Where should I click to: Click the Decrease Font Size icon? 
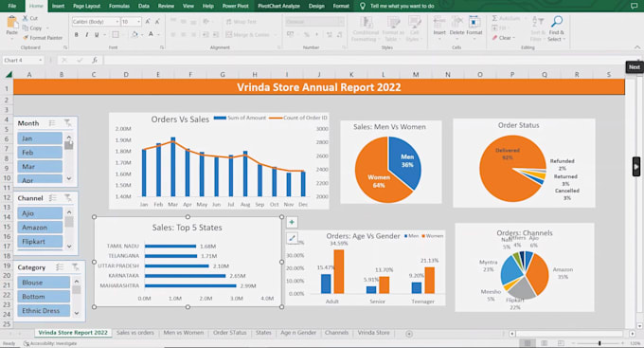(x=157, y=22)
